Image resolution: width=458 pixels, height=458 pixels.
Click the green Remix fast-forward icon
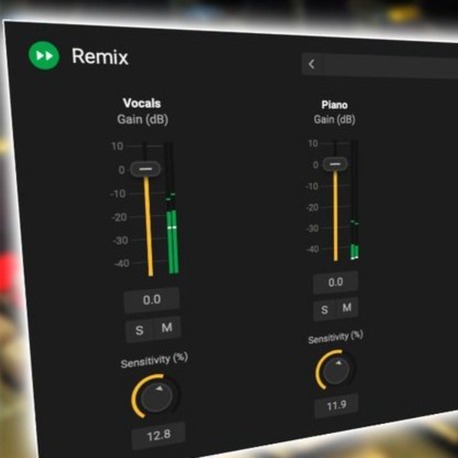tap(44, 56)
